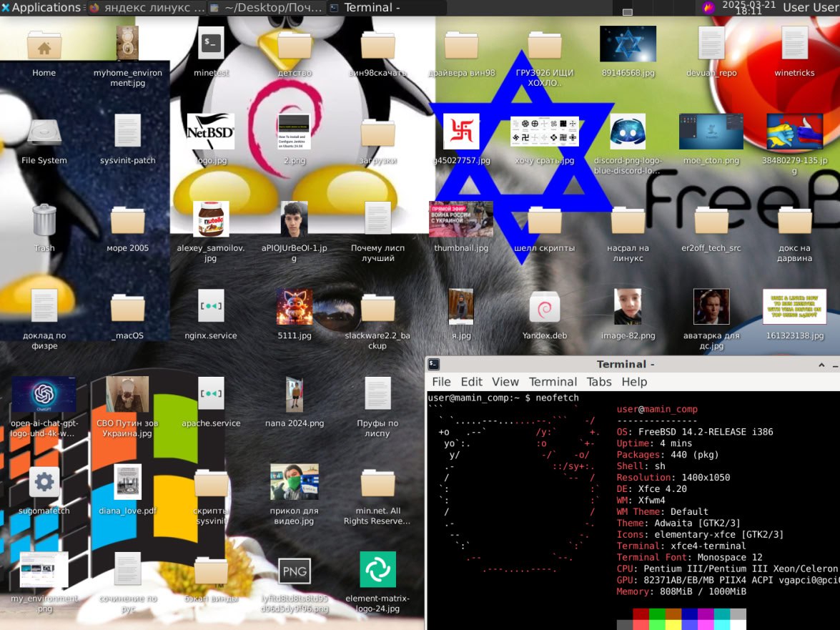Open the File menu in Terminal

coord(441,382)
